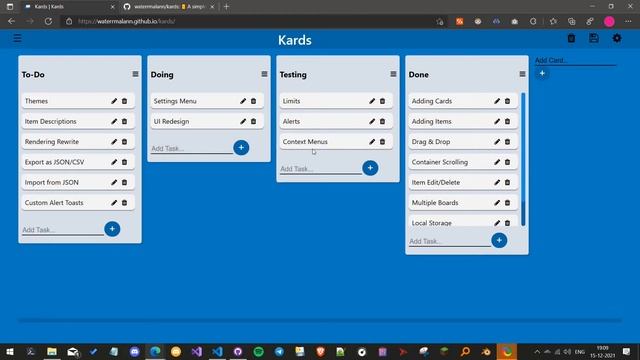640x360 pixels.
Task: Add task button in To-Do card
Action: tap(112, 229)
